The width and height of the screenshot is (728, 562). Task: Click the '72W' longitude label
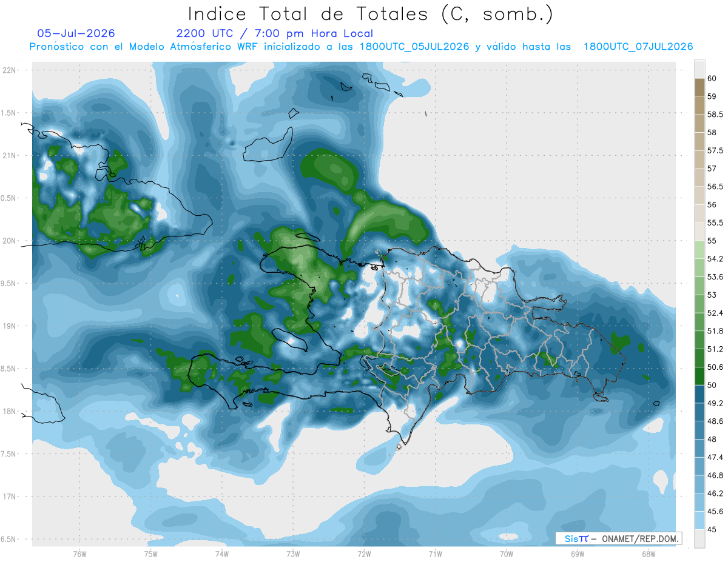(x=364, y=554)
